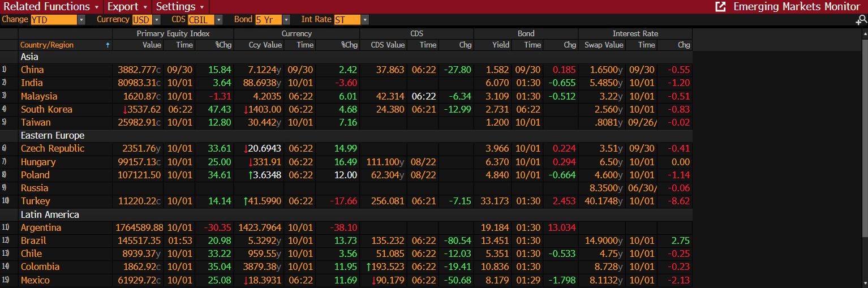Image resolution: width=868 pixels, height=288 pixels.
Task: Click the CDS Value column header
Action: point(388,45)
